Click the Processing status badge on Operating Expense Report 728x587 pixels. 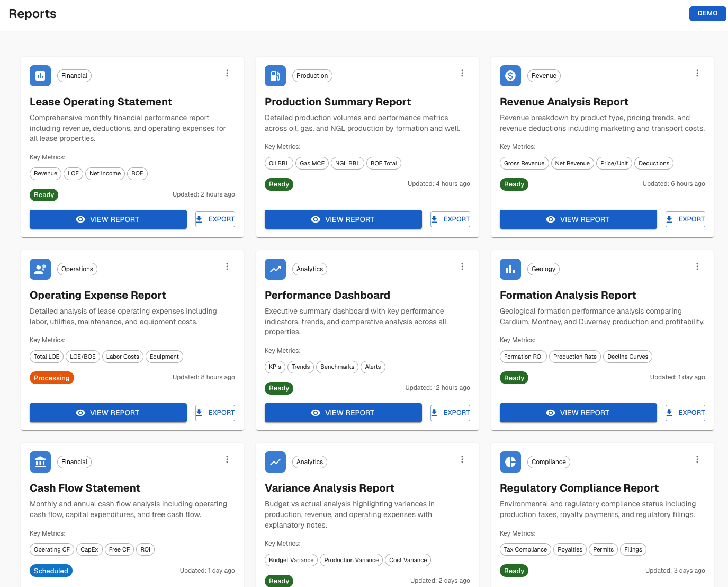(x=51, y=378)
